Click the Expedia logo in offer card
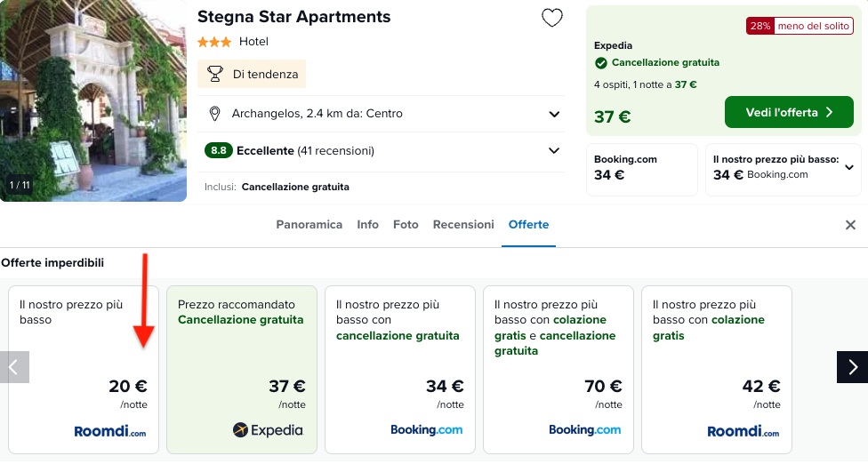This screenshot has width=868, height=464. [x=268, y=430]
